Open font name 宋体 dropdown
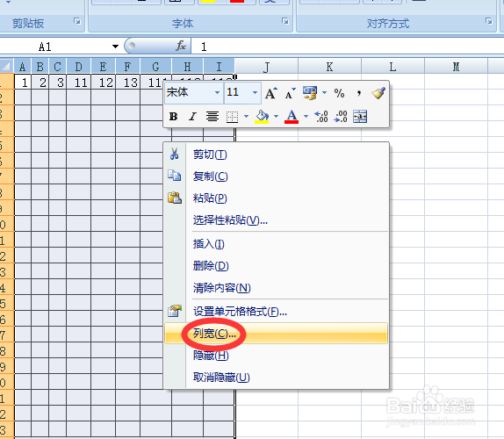The image size is (504, 439). pyautogui.click(x=217, y=92)
